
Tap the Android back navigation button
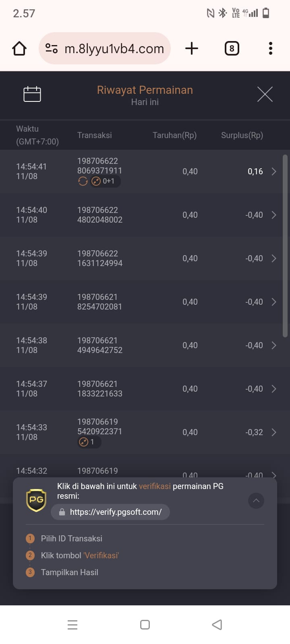[x=217, y=625]
